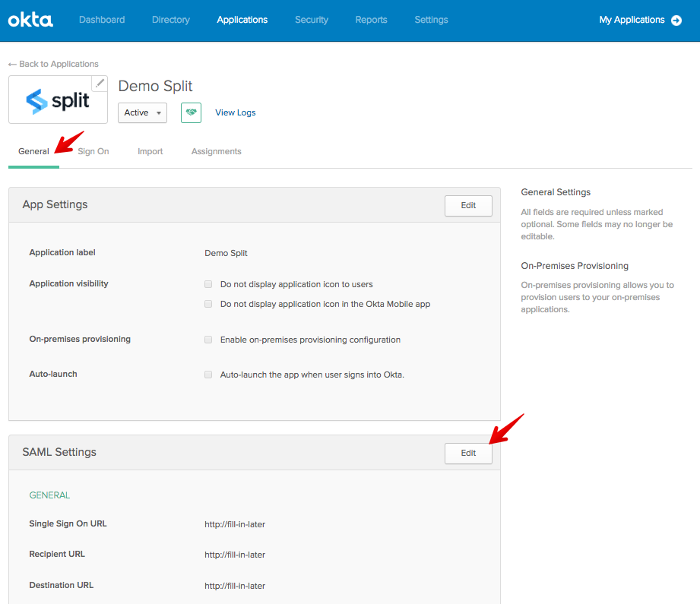Click Edit in SAML Settings
The height and width of the screenshot is (604, 700).
coord(468,453)
